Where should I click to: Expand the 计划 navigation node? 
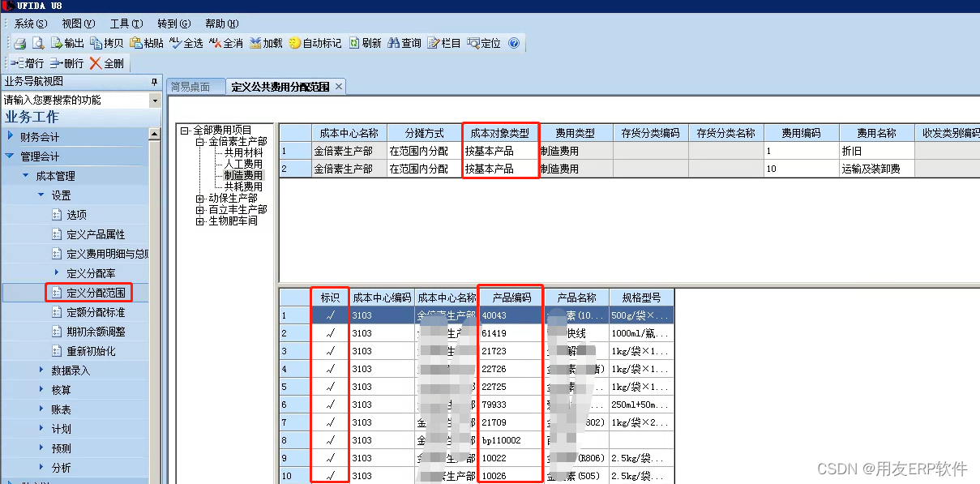coord(41,429)
